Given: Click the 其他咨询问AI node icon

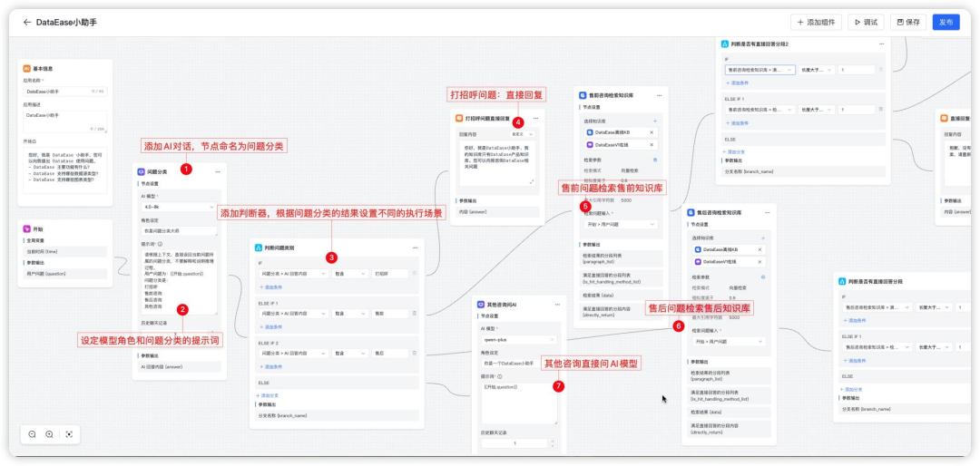Looking at the screenshot, I should click(481, 305).
